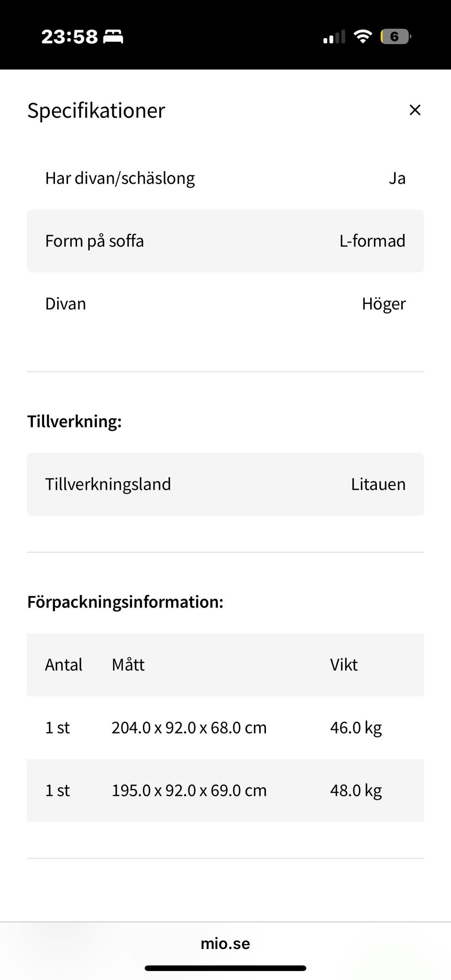Tap the Form på soffa row
Viewport: 451px width, 980px height.
tap(225, 241)
